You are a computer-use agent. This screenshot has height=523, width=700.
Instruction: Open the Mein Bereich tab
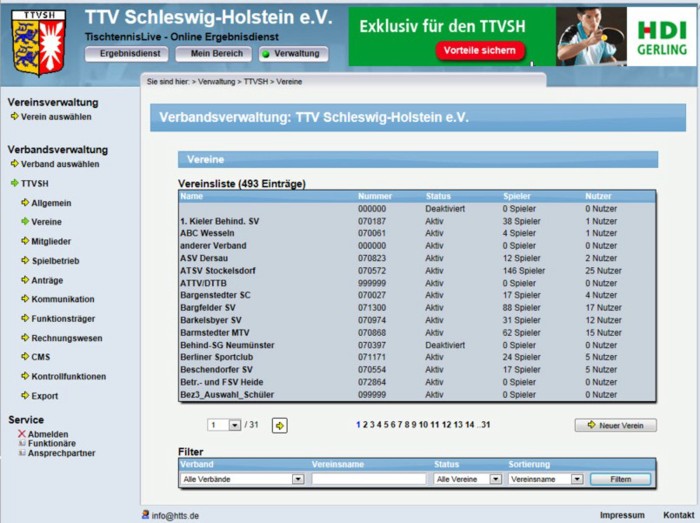click(213, 54)
